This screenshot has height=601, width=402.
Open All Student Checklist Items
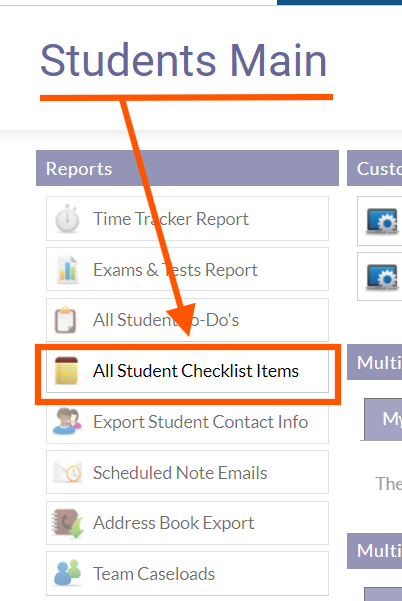pyautogui.click(x=187, y=371)
